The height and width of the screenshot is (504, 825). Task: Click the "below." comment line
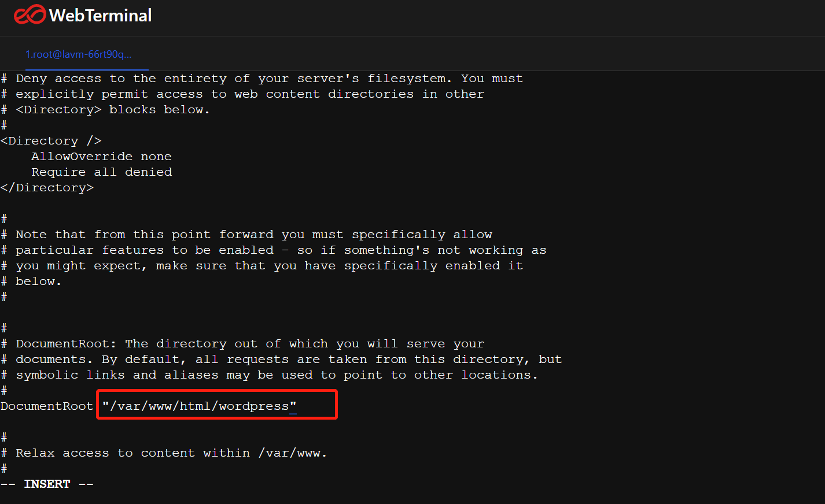coord(31,281)
